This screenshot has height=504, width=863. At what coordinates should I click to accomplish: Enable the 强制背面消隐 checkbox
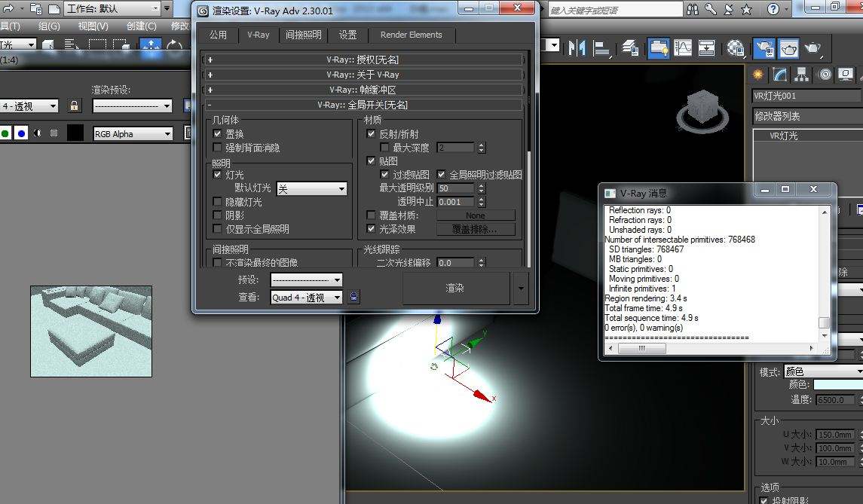(x=217, y=147)
